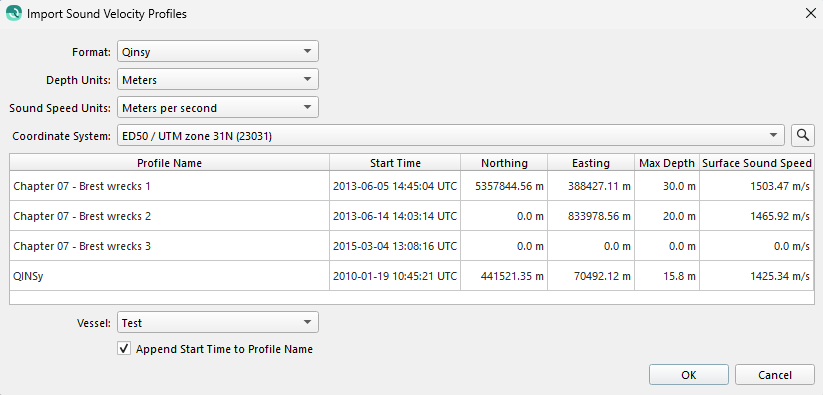The height and width of the screenshot is (395, 823).
Task: Click the Max Depth column header
Action: coord(667,163)
